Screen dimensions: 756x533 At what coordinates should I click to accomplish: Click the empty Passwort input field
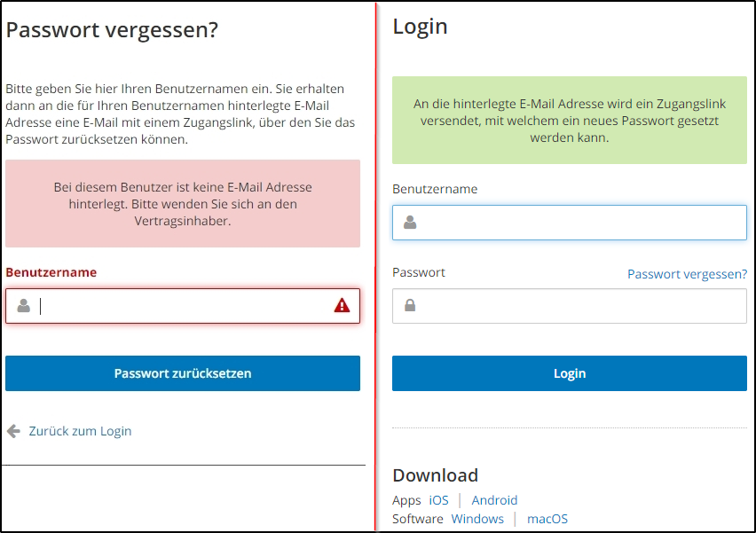[x=568, y=305]
